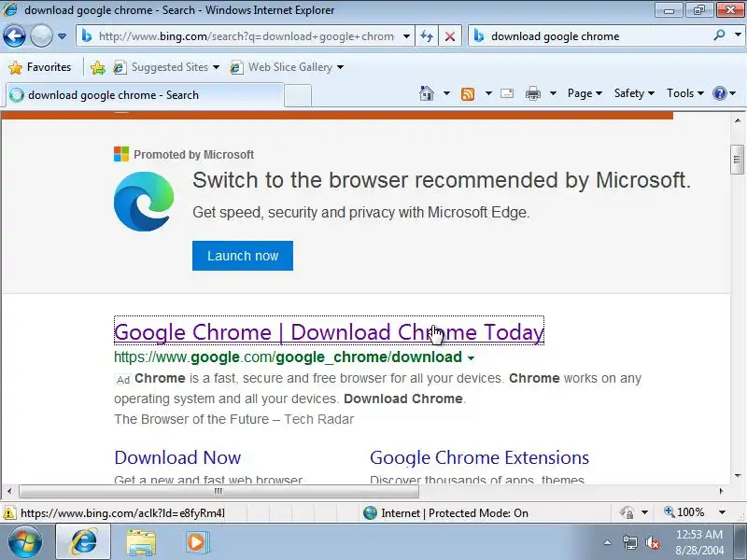Open the search provider dropdown arrow

click(738, 35)
